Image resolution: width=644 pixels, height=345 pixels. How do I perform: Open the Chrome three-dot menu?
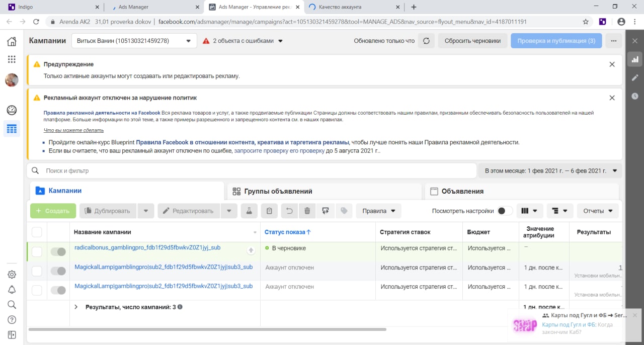(x=635, y=22)
